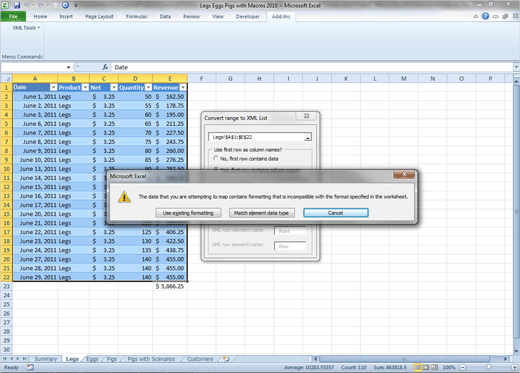Open the Customers worksheet tab

pos(200,359)
